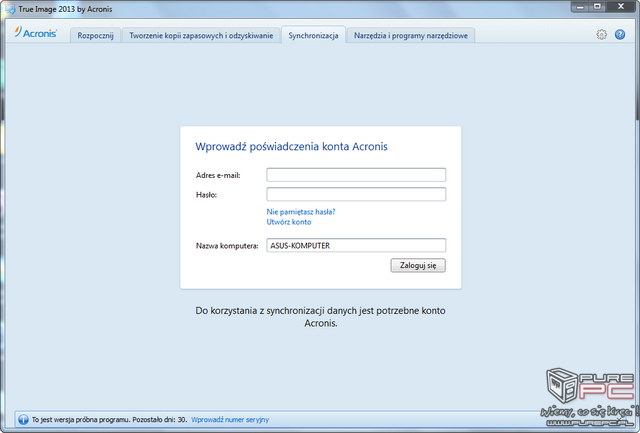Screen dimensions: 640x433
Task: Open Tworzenie kopii zapasowych i odzyskiwanie tab
Action: 201,36
